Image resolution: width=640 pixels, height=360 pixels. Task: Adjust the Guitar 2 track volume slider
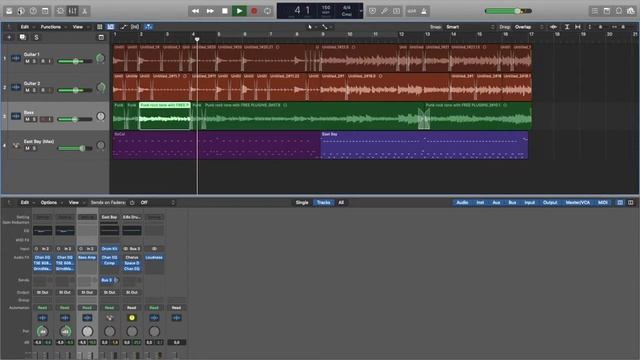pyautogui.click(x=75, y=90)
